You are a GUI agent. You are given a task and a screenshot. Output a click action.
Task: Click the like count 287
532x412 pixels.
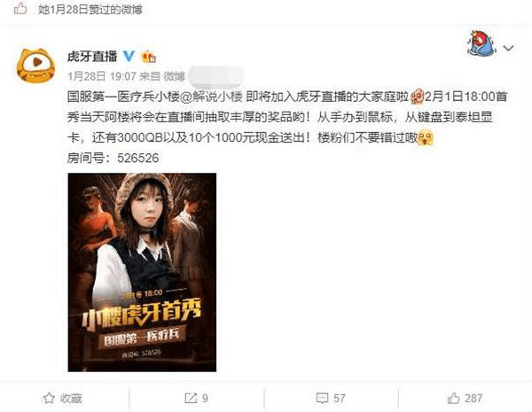[x=473, y=398]
